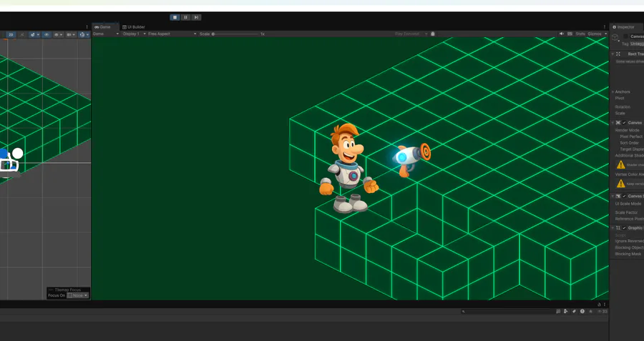
Task: Open the Tag dropdown in Inspector
Action: pos(637,44)
